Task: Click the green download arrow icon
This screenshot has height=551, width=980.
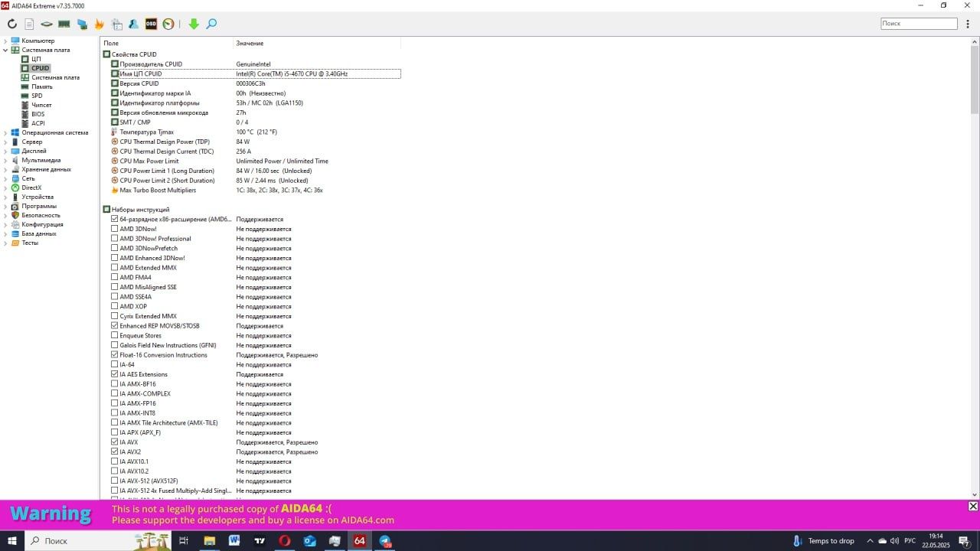Action: [194, 24]
